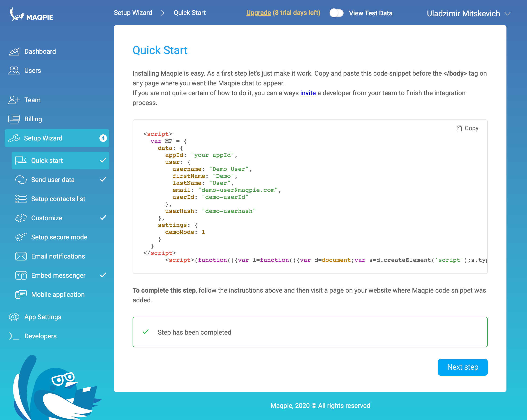Click the Team add-person icon
This screenshot has width=527, height=420.
[14, 100]
